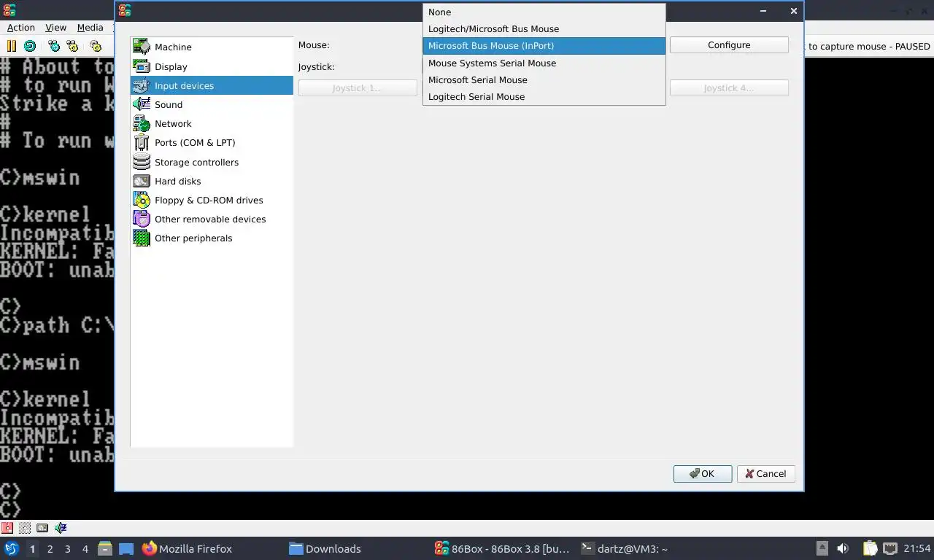The width and height of the screenshot is (934, 560).
Task: Click the Ctrl+Alt+Esc toolbar icon
Action: click(x=72, y=46)
